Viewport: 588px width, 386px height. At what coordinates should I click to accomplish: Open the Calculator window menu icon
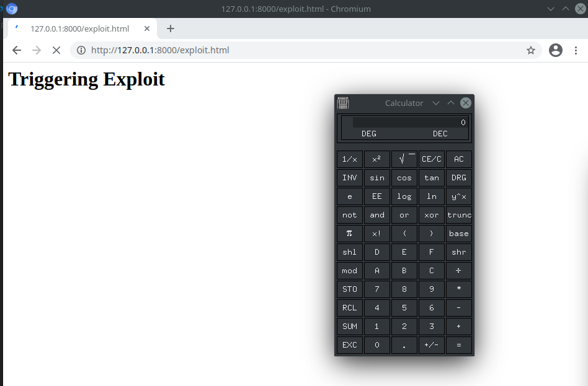coord(343,103)
